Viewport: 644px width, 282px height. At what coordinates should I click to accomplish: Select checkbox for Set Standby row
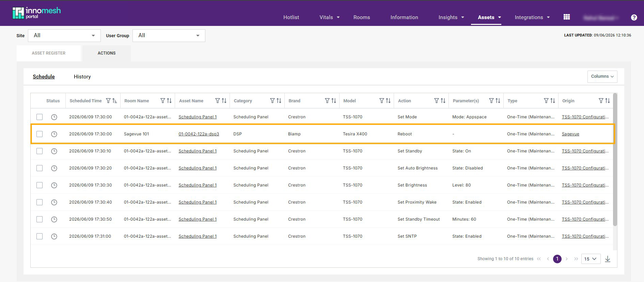pyautogui.click(x=40, y=151)
